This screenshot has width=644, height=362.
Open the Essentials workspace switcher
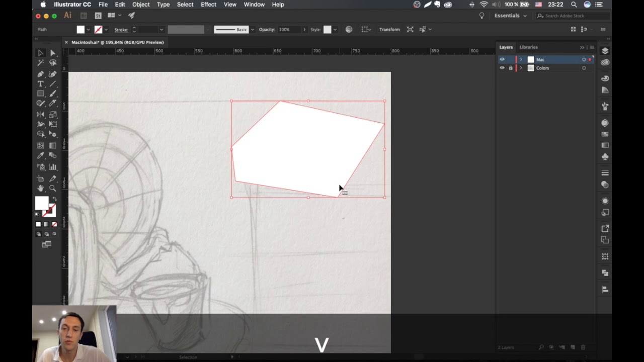[x=511, y=16]
